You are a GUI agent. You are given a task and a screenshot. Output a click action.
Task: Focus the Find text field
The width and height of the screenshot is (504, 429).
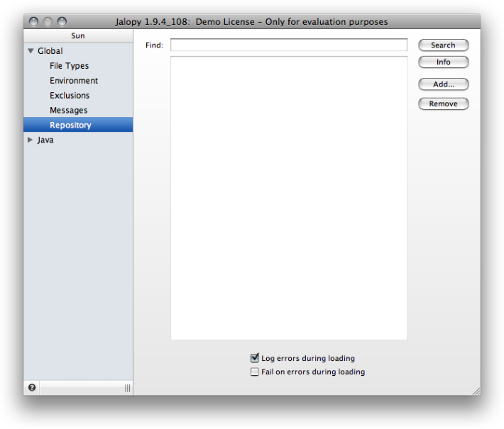pyautogui.click(x=289, y=45)
